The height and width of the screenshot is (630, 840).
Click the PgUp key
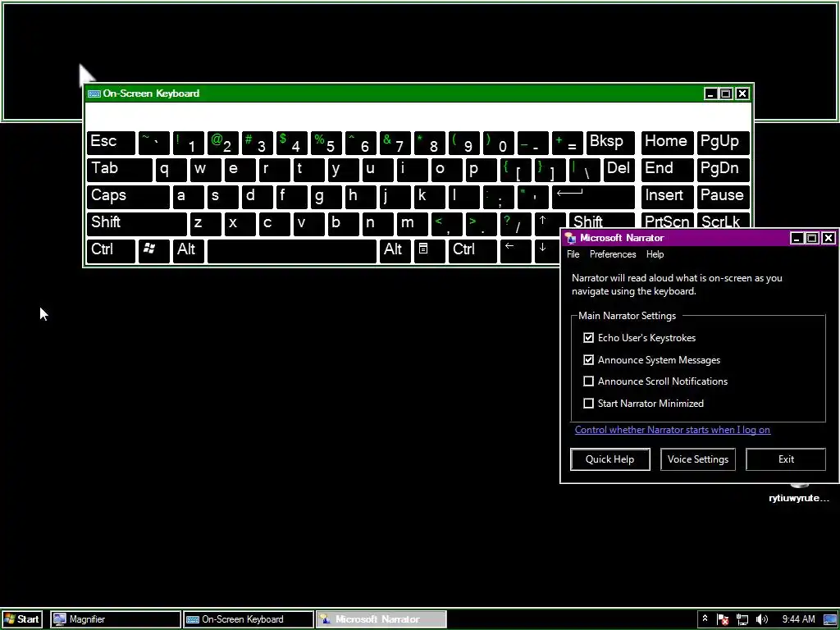click(x=723, y=143)
